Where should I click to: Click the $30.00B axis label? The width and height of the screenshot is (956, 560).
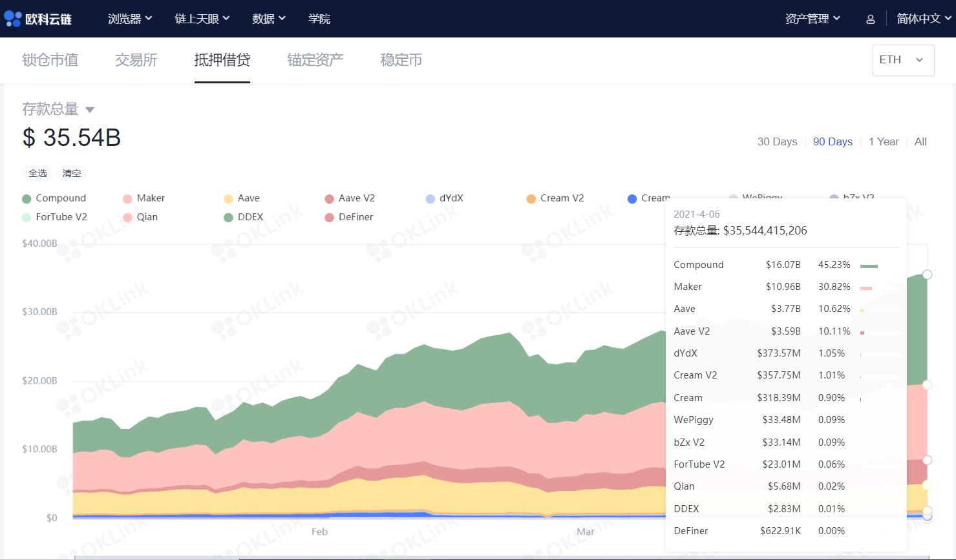(x=39, y=311)
